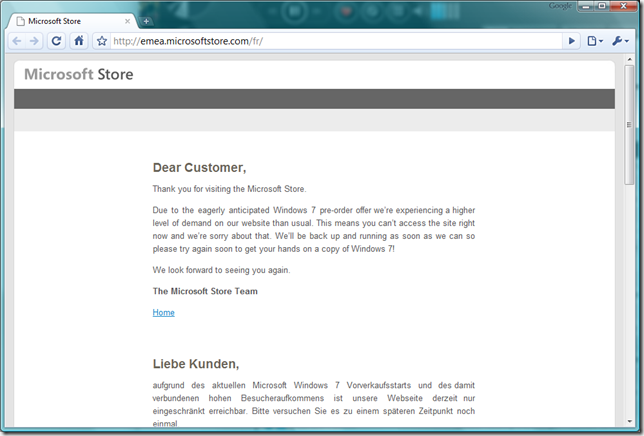The image size is (644, 436).
Task: Go back with the Back arrow button
Action: (17, 41)
